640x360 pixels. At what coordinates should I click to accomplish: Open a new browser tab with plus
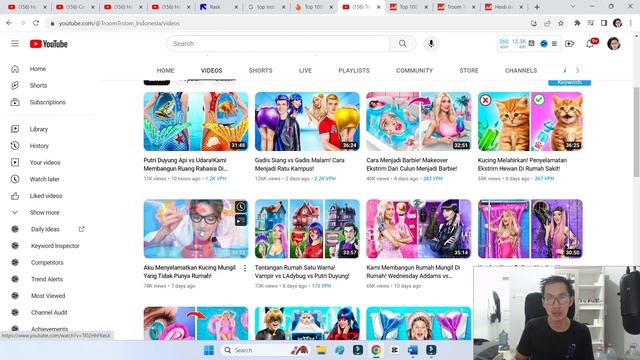537,7
